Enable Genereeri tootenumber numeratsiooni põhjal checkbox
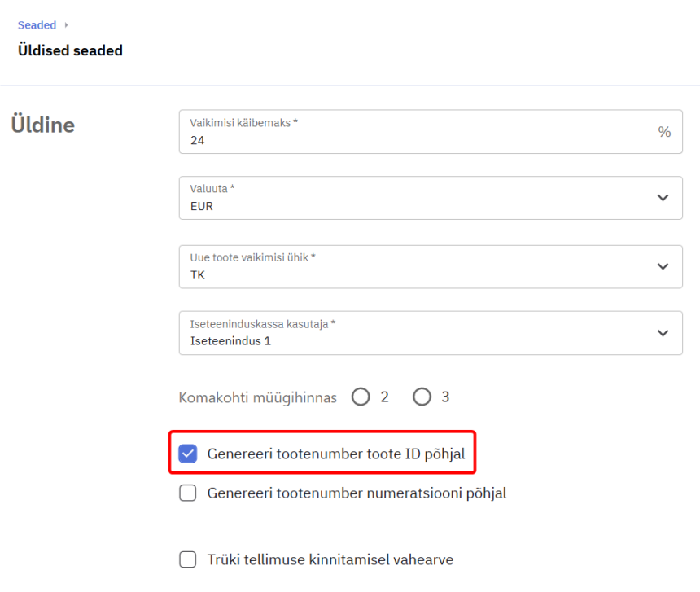Screen dimensions: 700x592 [x=188, y=493]
